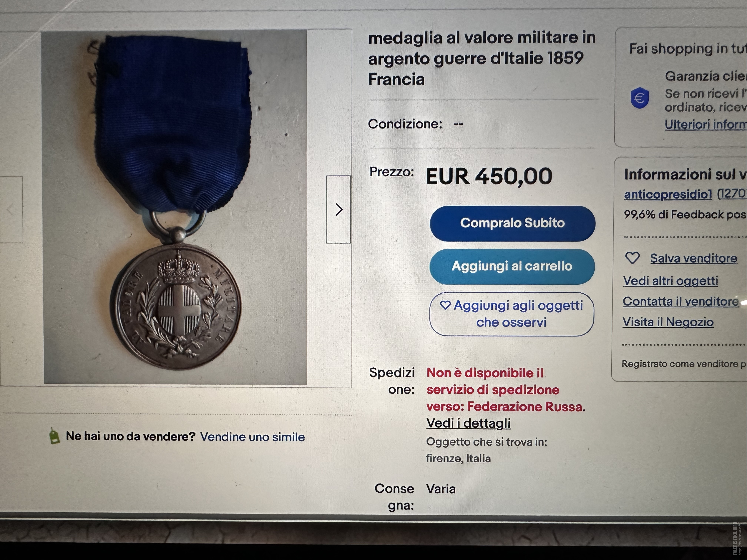
Task: Add item with Aggiungi al carrello
Action: click(x=512, y=266)
